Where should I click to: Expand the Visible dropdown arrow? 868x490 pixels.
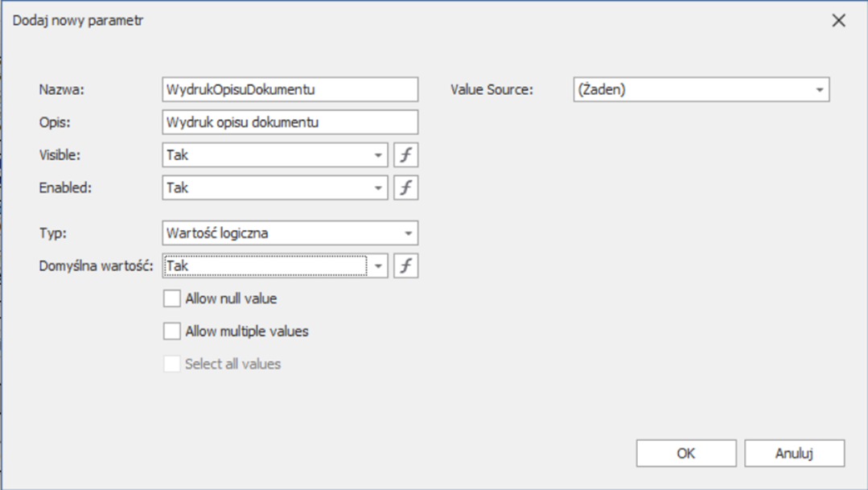pos(378,155)
